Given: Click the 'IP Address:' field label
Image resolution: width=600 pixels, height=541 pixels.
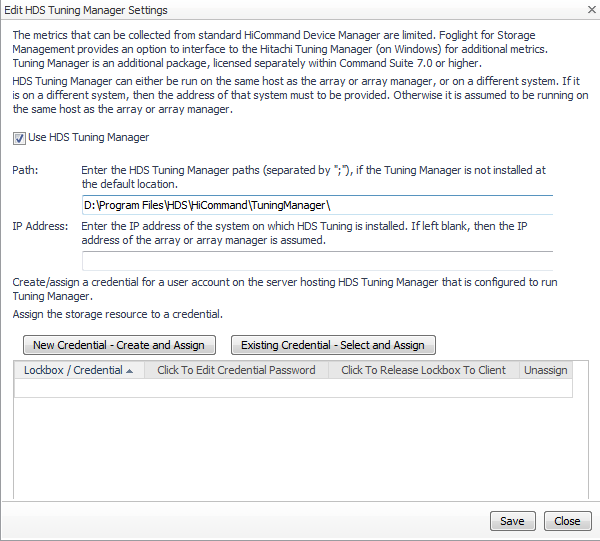Looking at the screenshot, I should click(40, 226).
